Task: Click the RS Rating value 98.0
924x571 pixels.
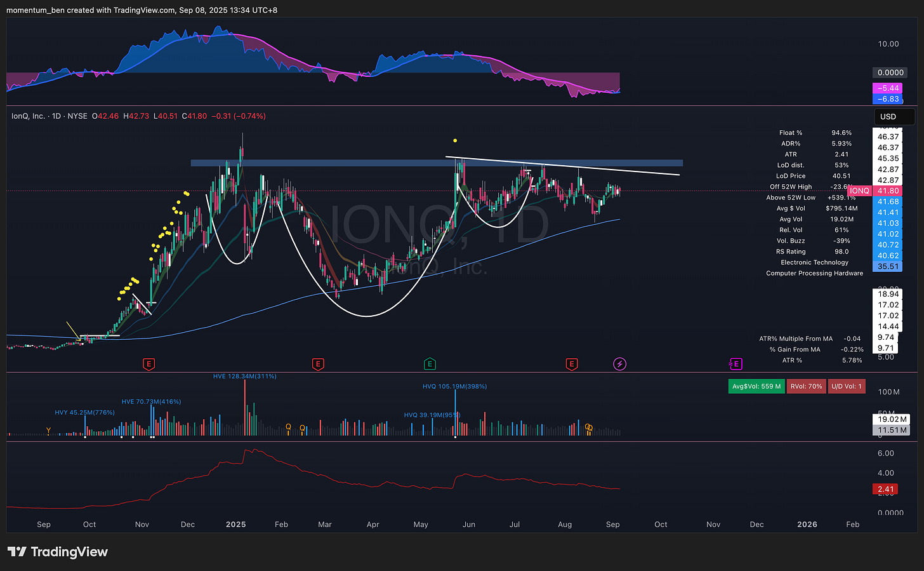Action: (841, 252)
